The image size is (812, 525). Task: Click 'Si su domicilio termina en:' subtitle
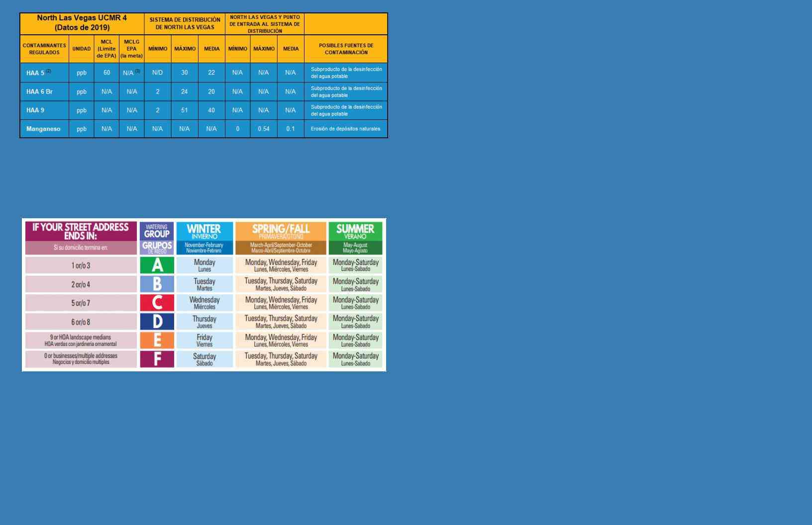[x=81, y=248]
